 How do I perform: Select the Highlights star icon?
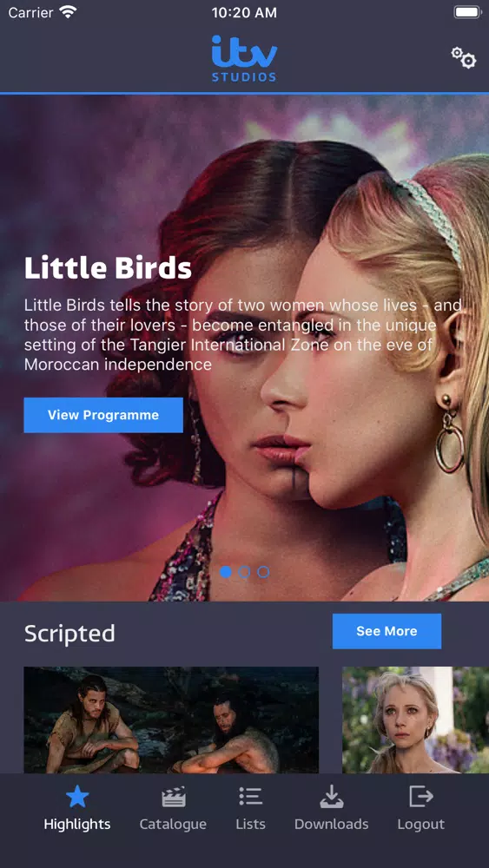(77, 797)
